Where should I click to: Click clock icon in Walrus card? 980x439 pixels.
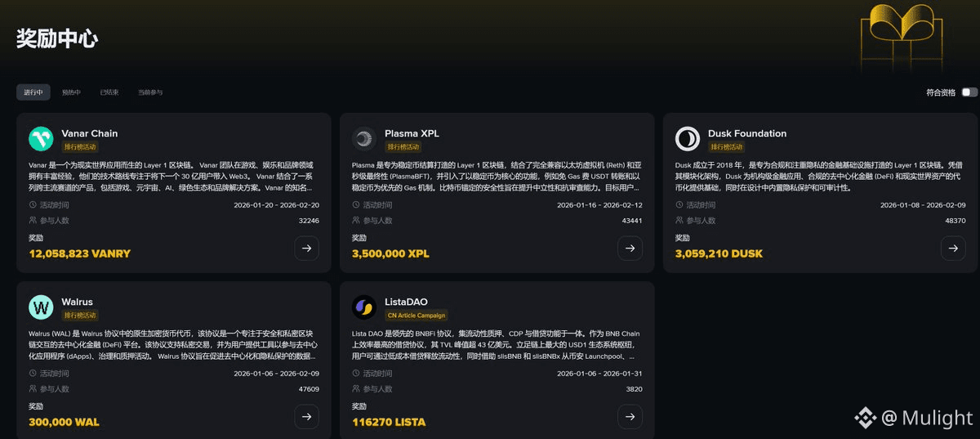[33, 374]
